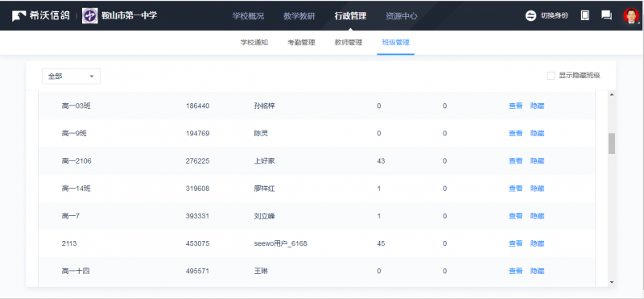The image size is (644, 299).
Task: Open the chat messages icon
Action: click(607, 15)
